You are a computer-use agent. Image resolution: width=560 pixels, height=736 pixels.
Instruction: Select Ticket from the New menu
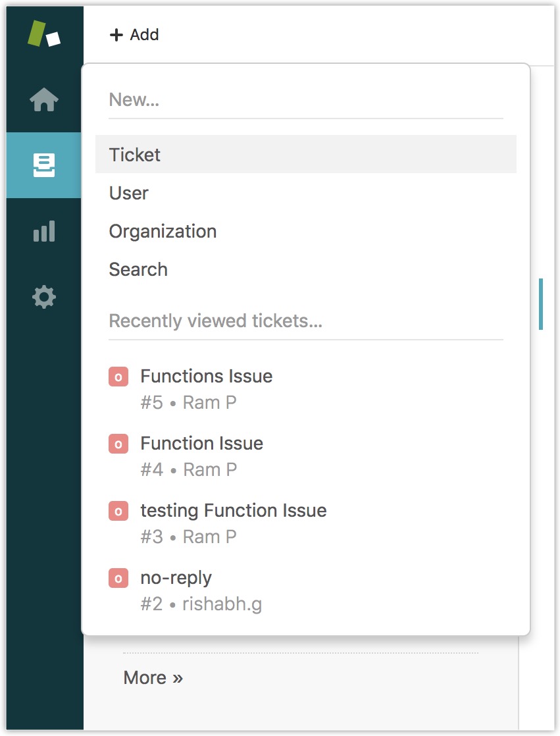pos(135,155)
